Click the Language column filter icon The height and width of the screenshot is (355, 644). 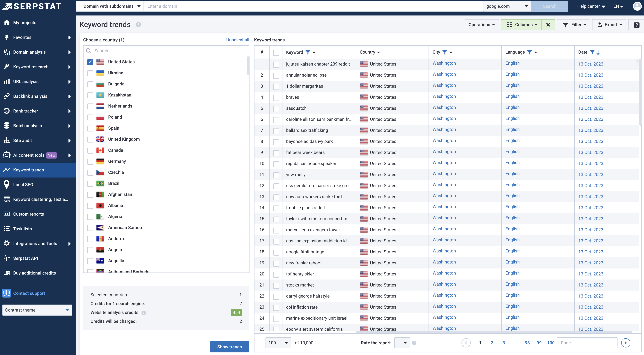530,52
